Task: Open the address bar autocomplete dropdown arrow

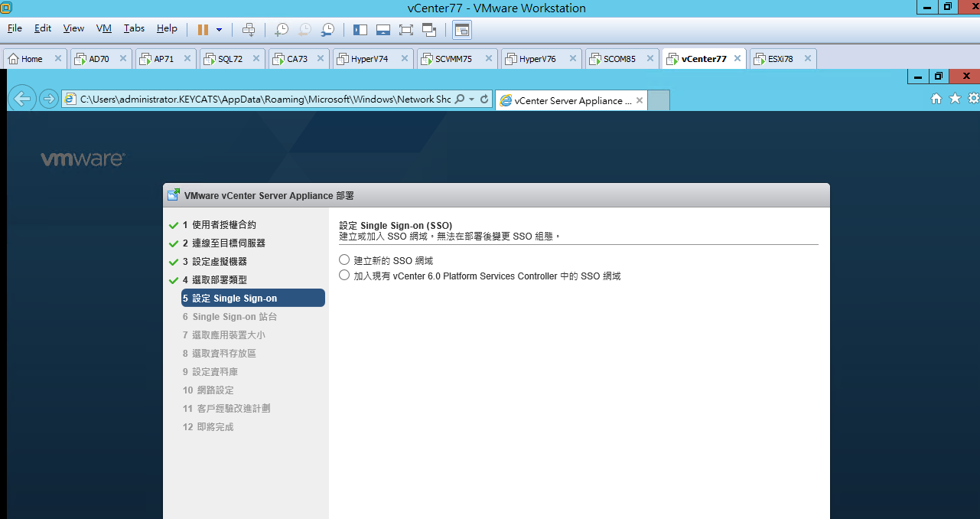Action: pyautogui.click(x=471, y=100)
